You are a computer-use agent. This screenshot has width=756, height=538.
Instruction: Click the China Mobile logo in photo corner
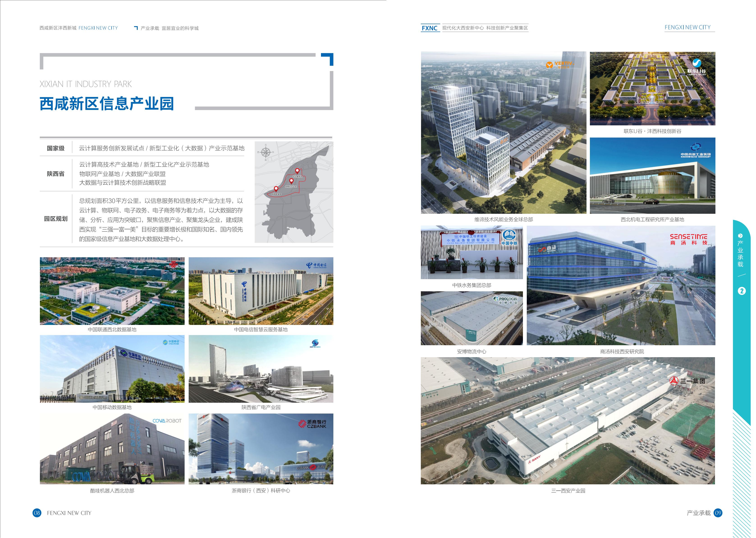tap(171, 342)
